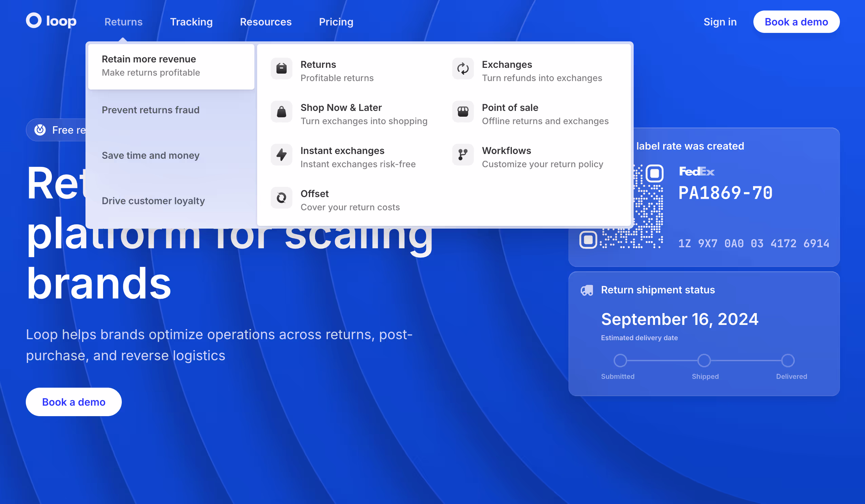Image resolution: width=865 pixels, height=504 pixels.
Task: Click the Shipped step circle
Action: tap(704, 360)
